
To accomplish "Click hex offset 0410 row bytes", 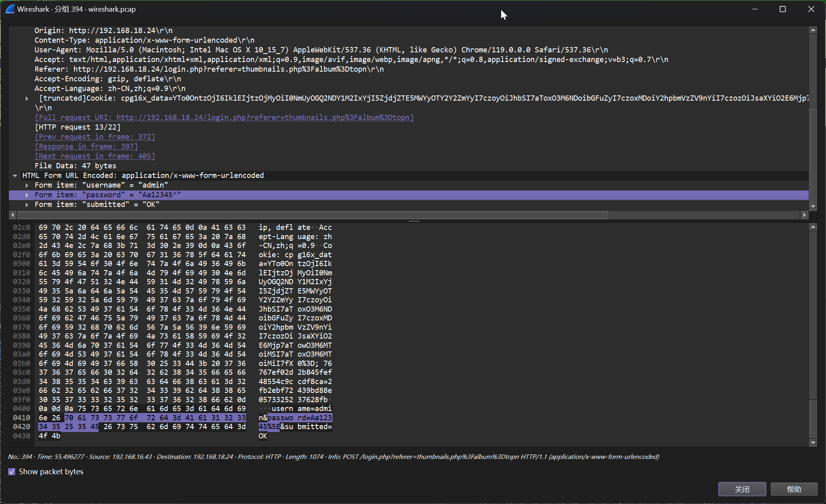I will [142, 418].
